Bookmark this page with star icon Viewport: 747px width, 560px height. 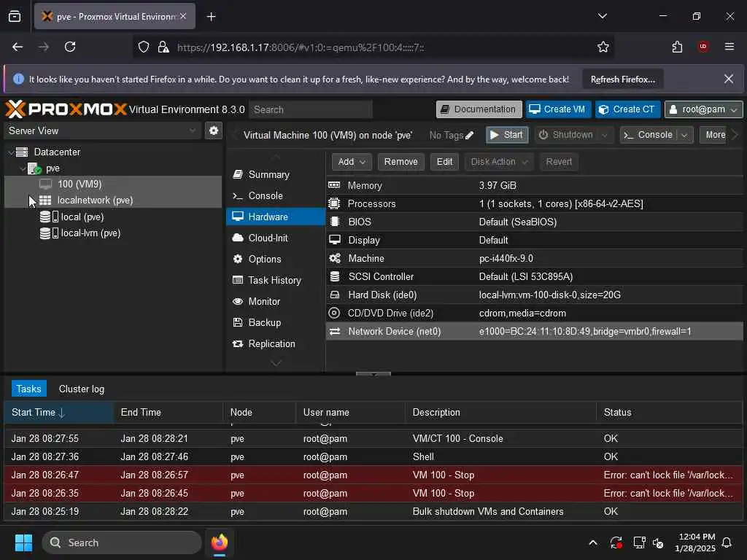point(603,47)
